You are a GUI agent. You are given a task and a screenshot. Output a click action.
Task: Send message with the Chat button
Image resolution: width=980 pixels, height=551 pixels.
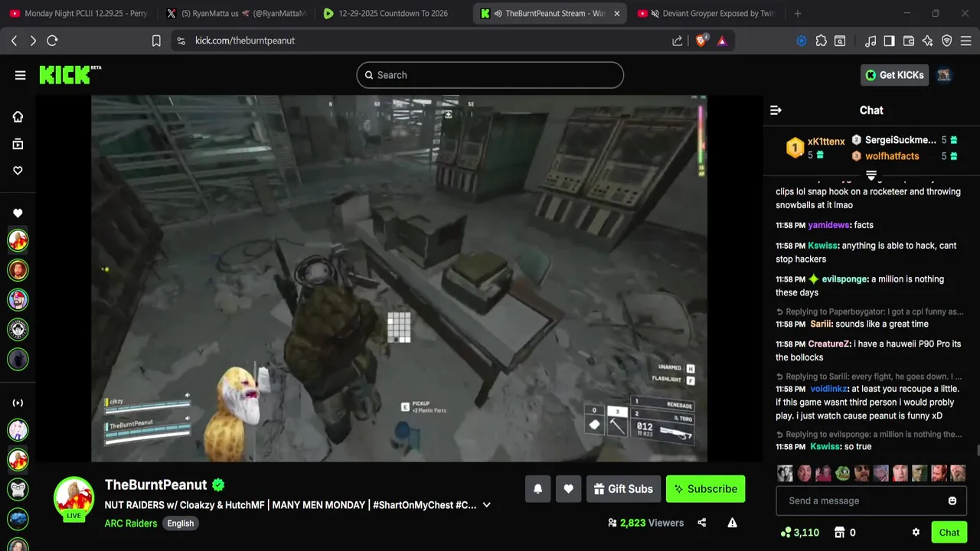coord(949,533)
